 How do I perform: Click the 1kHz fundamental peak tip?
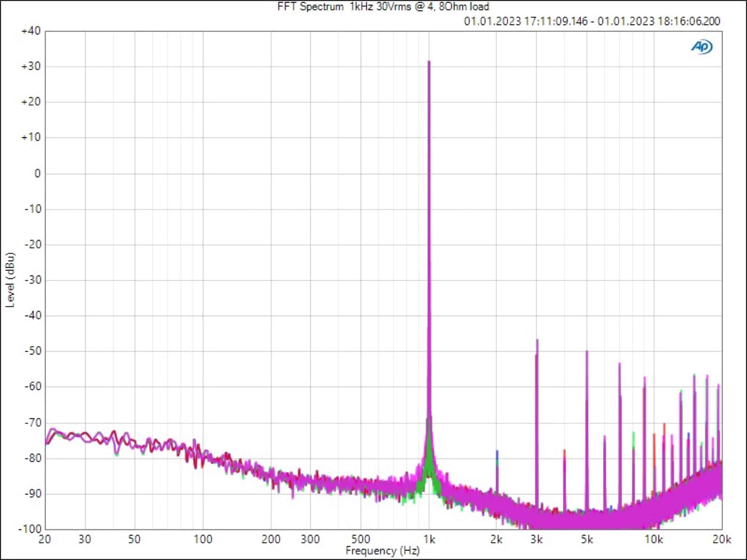pos(429,62)
